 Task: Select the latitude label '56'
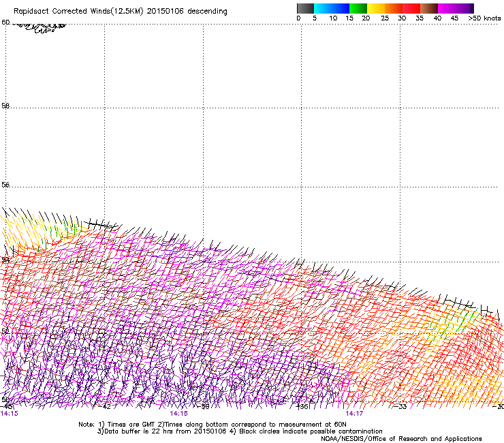5,185
